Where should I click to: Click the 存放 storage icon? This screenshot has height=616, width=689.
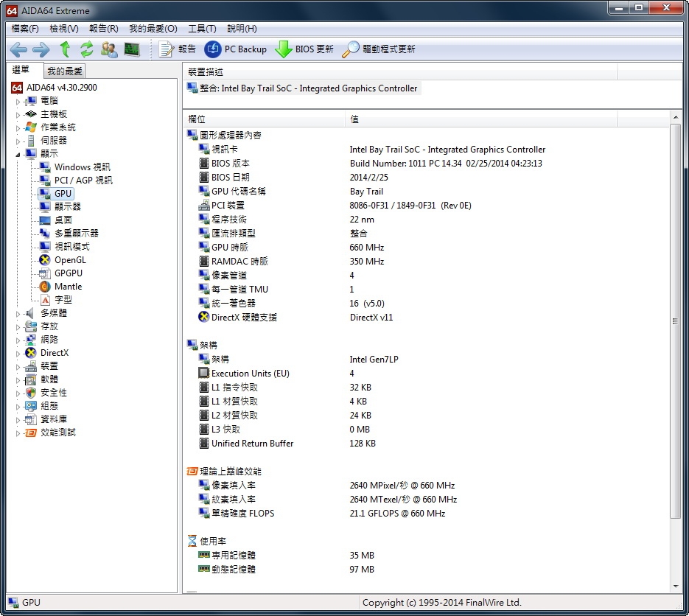pyautogui.click(x=31, y=326)
